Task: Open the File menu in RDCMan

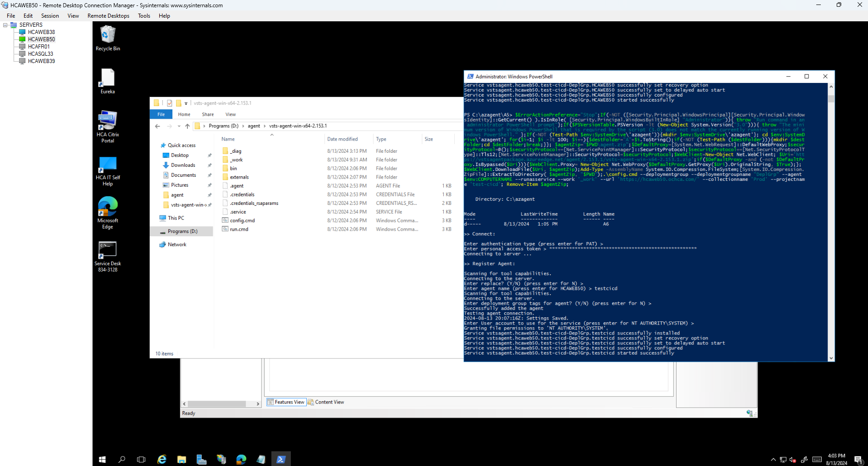Action: click(x=11, y=16)
